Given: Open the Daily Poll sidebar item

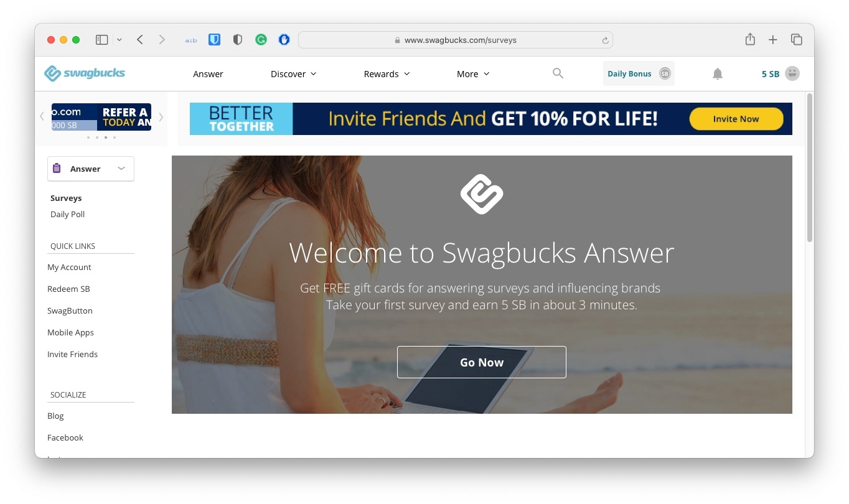Looking at the screenshot, I should coord(67,214).
